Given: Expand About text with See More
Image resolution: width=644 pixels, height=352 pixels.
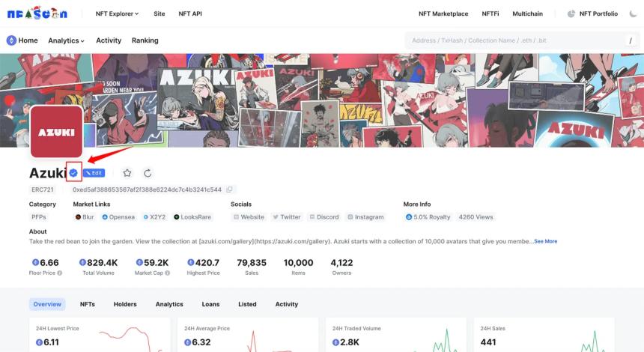Looking at the screenshot, I should (545, 241).
